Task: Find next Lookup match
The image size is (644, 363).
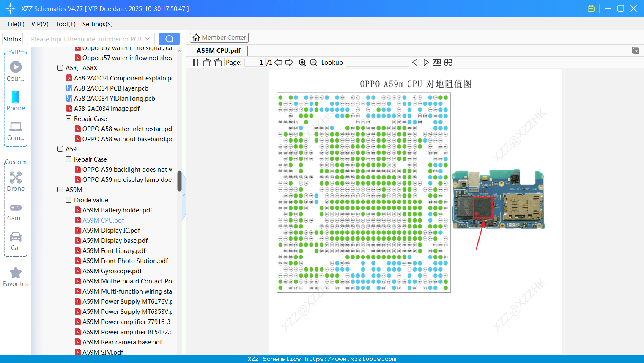Action: point(426,63)
